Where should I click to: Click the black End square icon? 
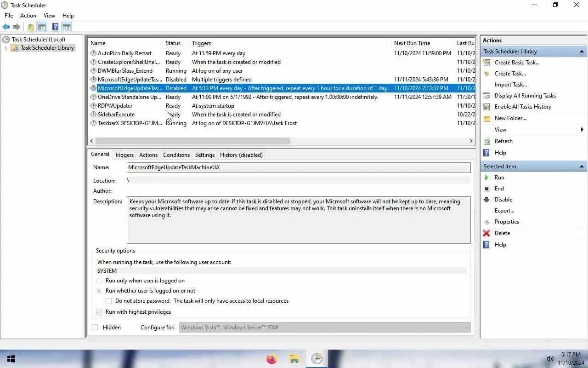(x=486, y=189)
